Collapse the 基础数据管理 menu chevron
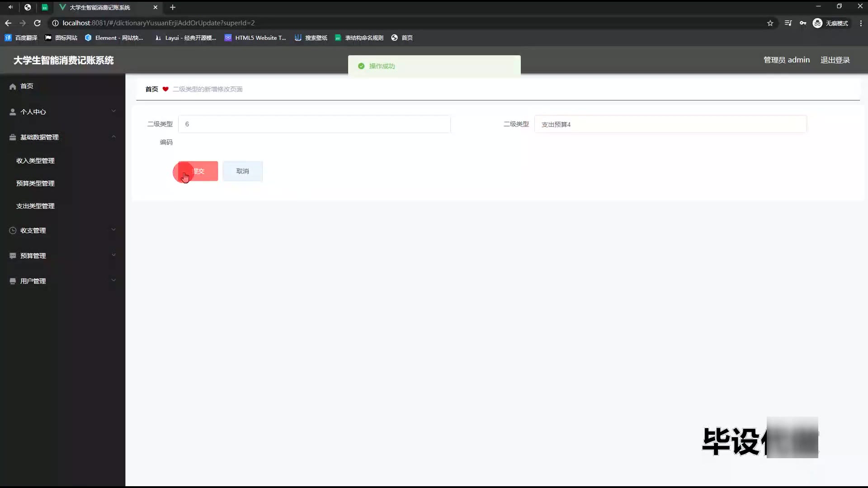868x488 pixels. point(113,136)
